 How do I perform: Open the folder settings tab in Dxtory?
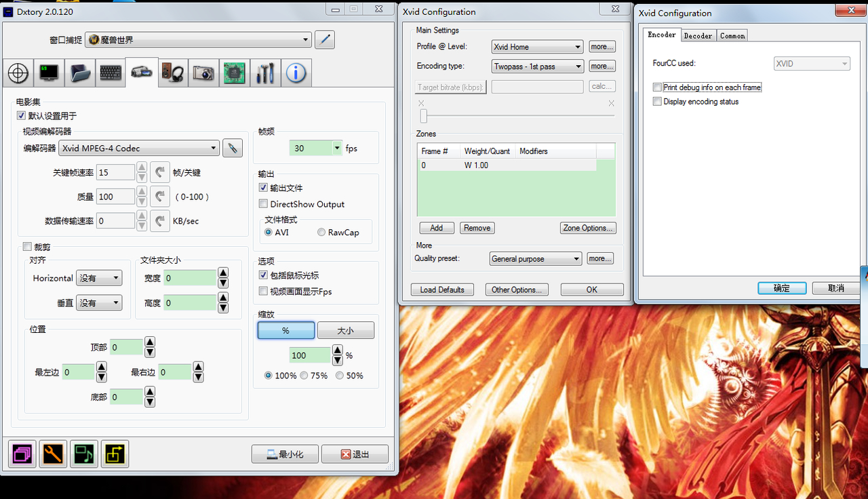click(80, 73)
